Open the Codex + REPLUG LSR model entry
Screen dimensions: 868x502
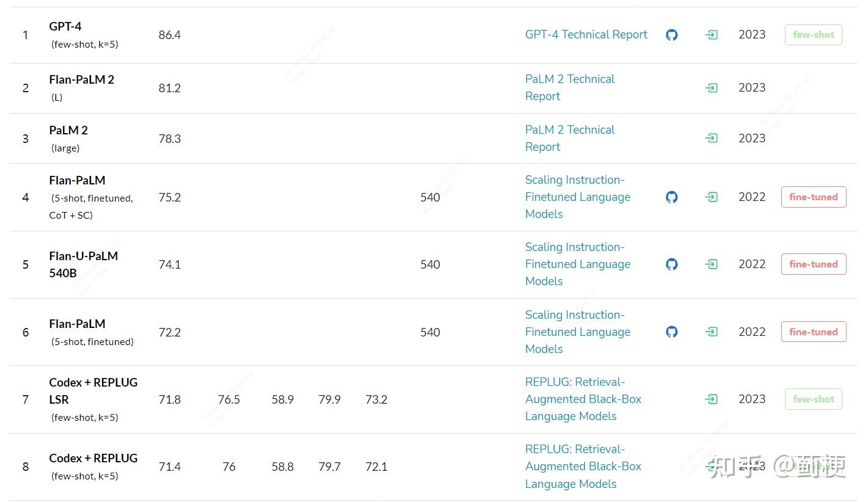[93, 391]
